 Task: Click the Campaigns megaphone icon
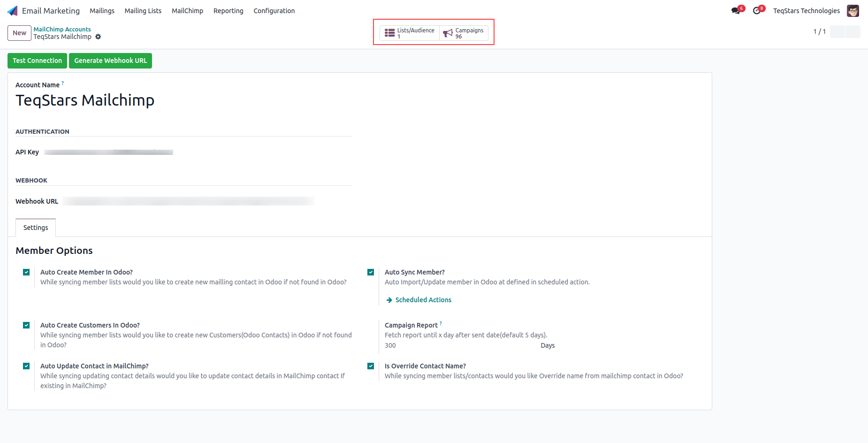click(x=448, y=33)
